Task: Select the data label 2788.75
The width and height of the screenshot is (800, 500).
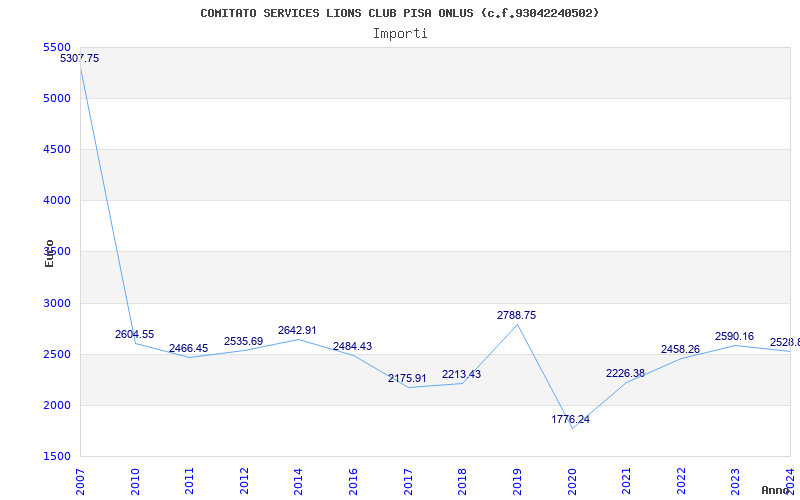Action: (516, 315)
